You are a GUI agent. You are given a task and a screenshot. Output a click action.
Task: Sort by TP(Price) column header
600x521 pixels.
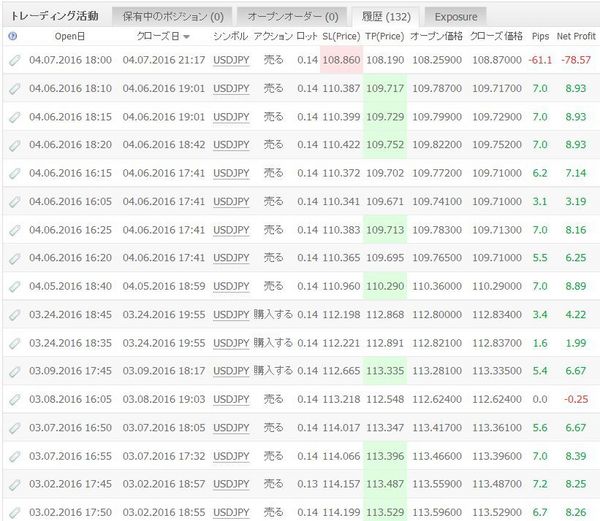pos(385,37)
